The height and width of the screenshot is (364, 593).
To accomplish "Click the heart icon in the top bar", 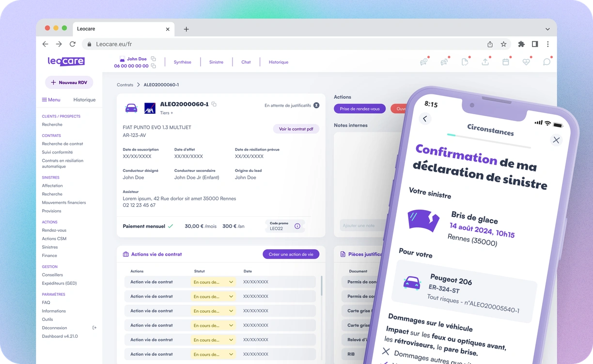I will coord(526,62).
